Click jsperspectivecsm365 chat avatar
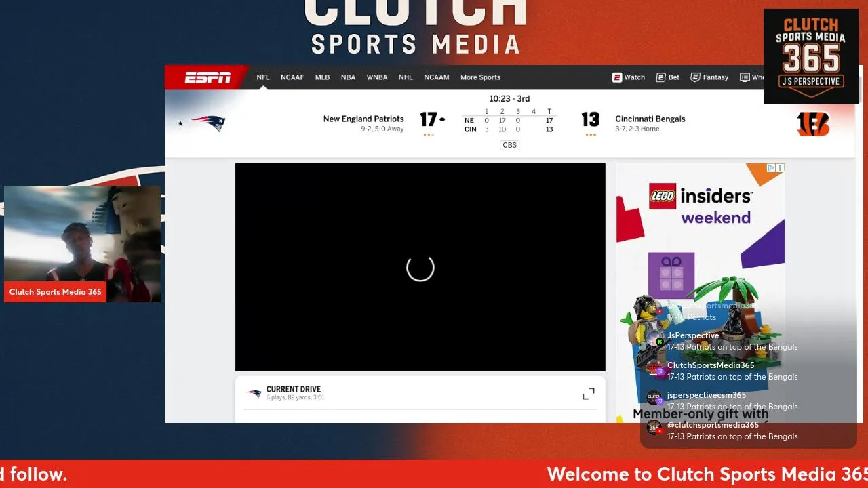868x488 pixels. 654,398
